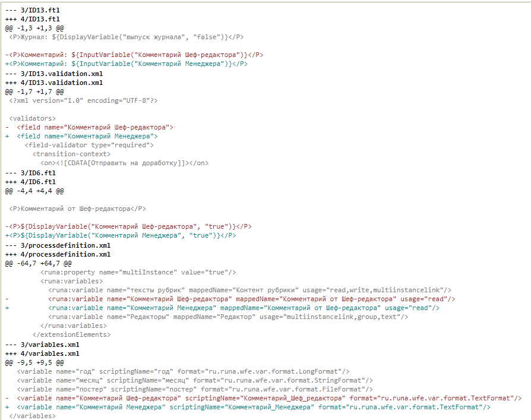Select added runa:variable Комментарий Менеджера line
The height and width of the screenshot is (420, 531).
click(x=223, y=308)
